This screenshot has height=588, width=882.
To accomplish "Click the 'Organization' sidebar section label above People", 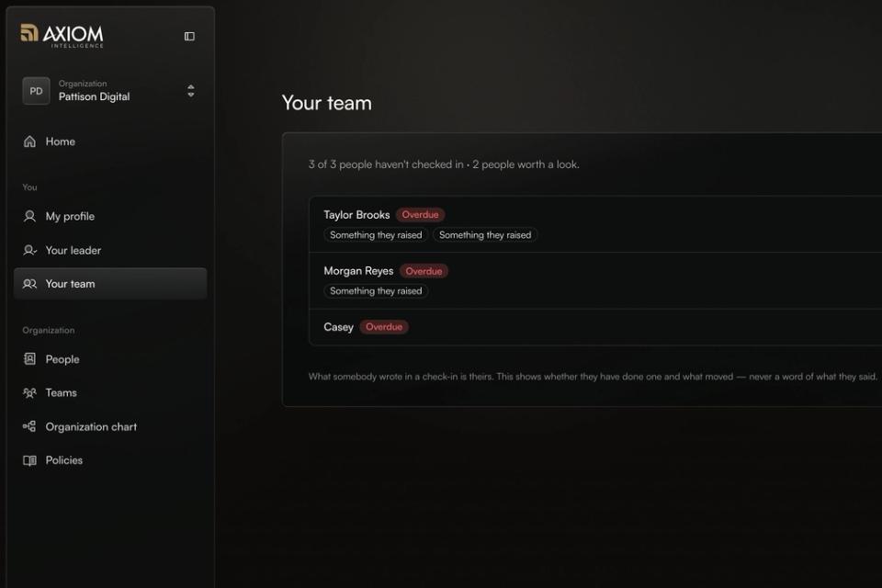I will point(49,331).
